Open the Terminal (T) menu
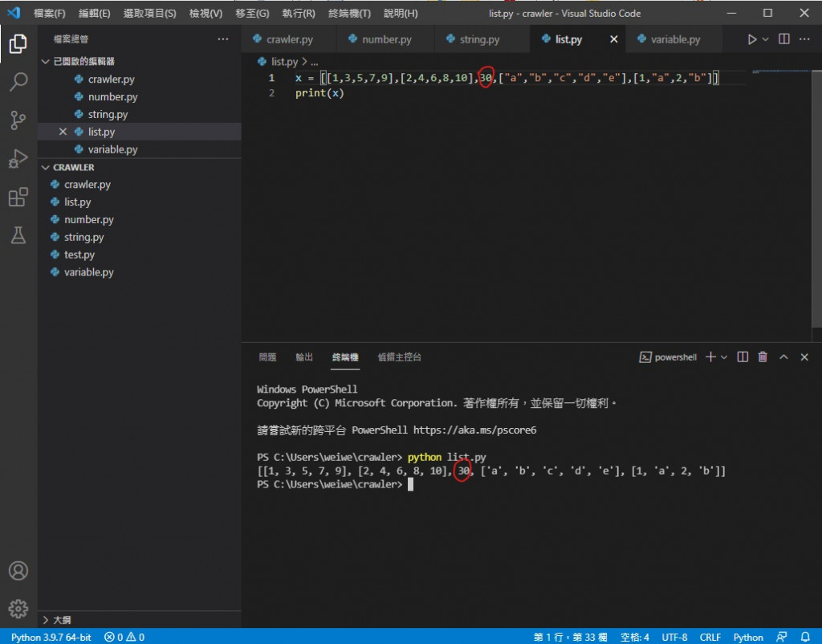 [x=349, y=13]
